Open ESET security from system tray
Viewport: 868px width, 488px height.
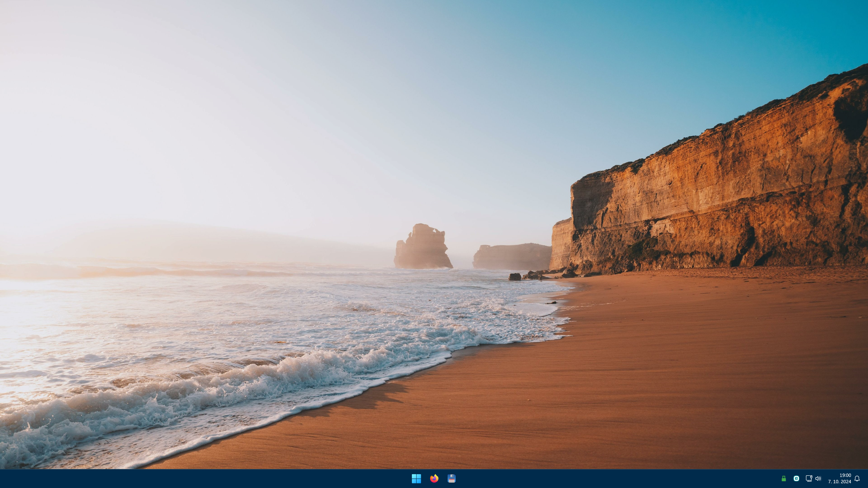(x=796, y=479)
